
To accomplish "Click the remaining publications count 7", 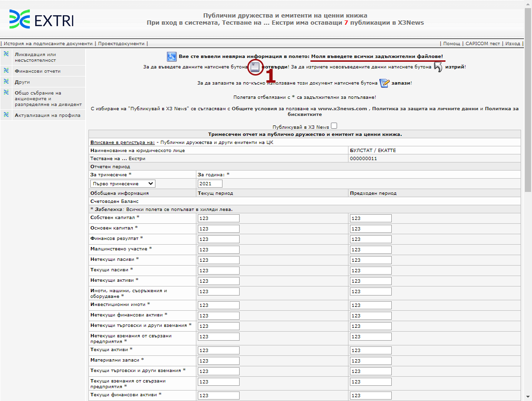I will (346, 23).
